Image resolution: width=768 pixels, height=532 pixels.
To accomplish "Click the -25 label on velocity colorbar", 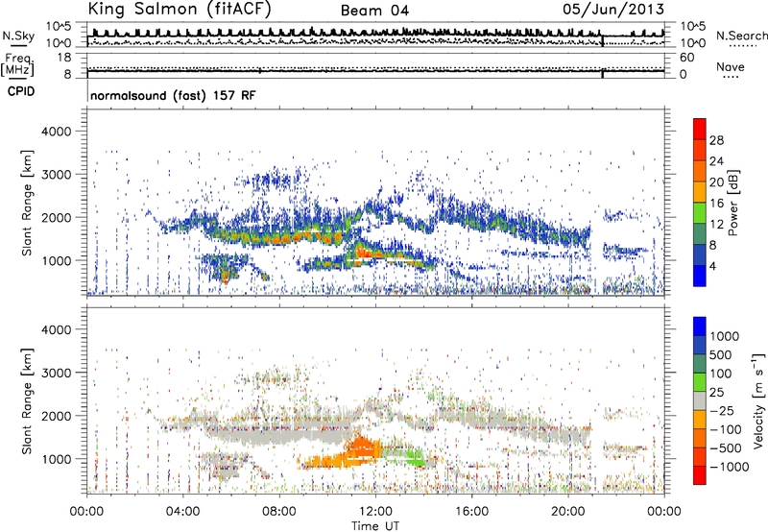I will click(723, 410).
